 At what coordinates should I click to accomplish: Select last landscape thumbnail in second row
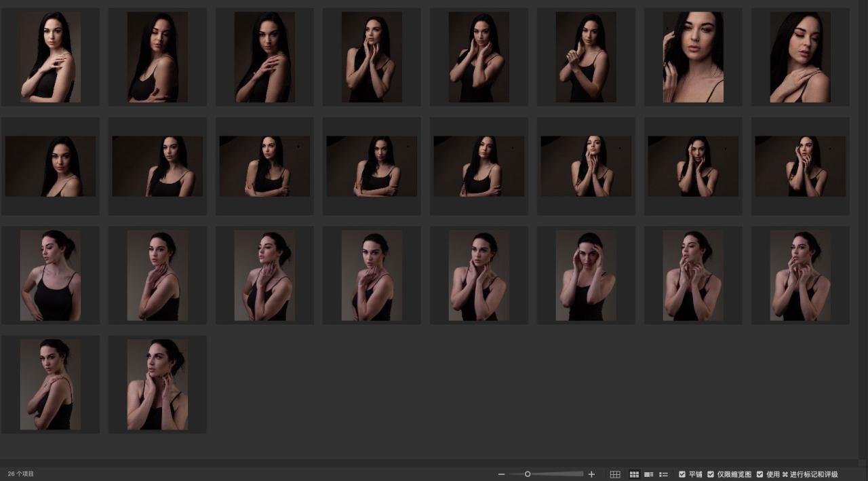[800, 166]
